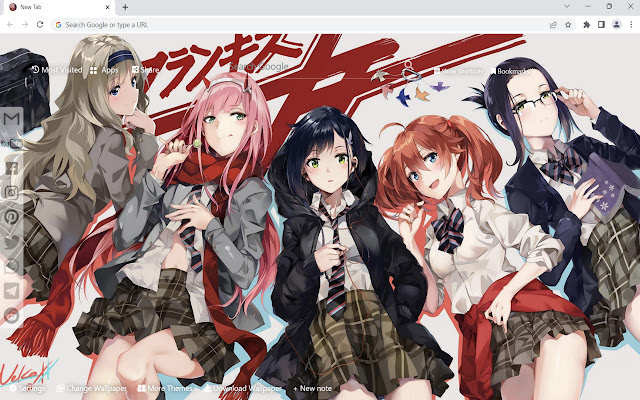Bookmark this tab with the star icon
Image resolution: width=640 pixels, height=400 pixels.
pyautogui.click(x=568, y=24)
